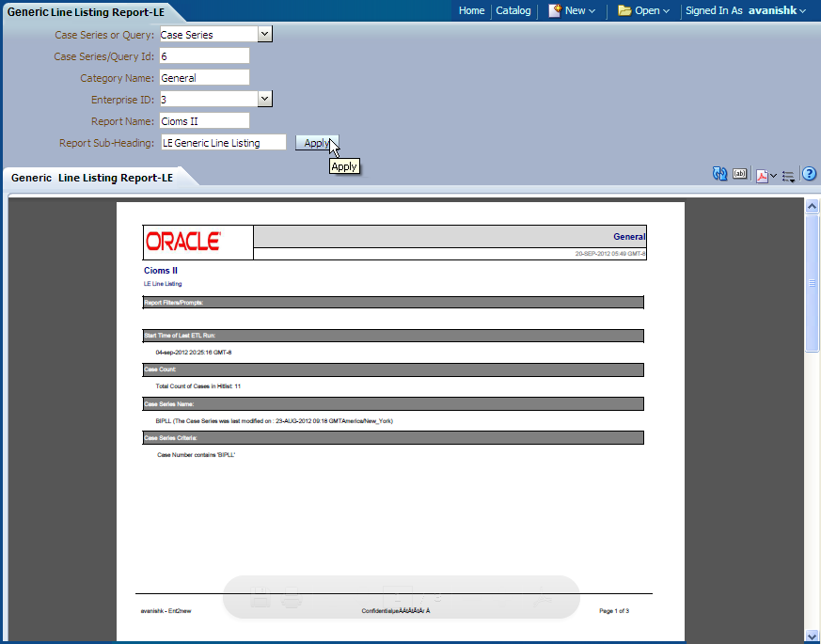The height and width of the screenshot is (644, 821).
Task: Click the Report Name field containing Cioms II
Action: point(205,121)
